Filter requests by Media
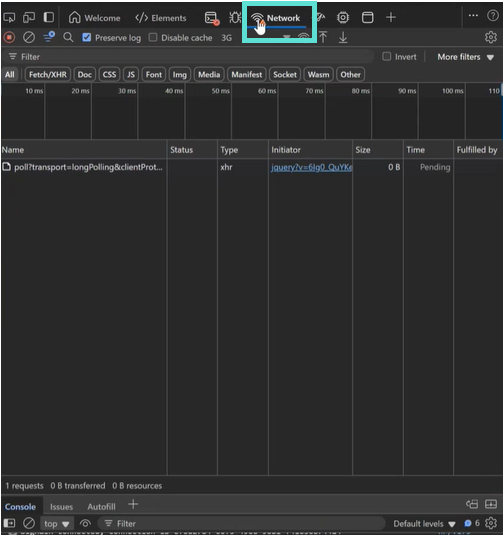 (x=209, y=74)
